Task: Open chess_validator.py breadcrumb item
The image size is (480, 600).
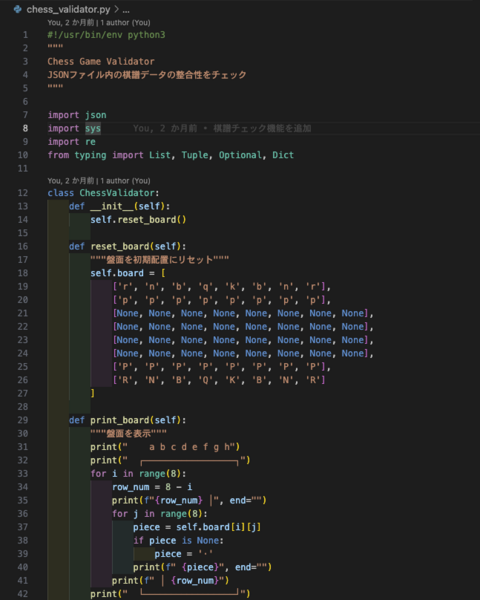Action: [68, 10]
